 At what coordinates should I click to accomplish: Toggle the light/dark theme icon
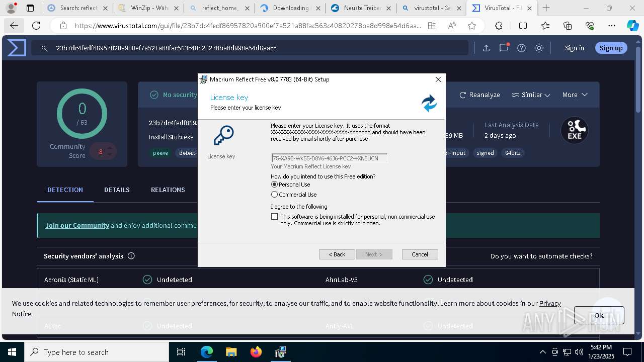pos(539,48)
